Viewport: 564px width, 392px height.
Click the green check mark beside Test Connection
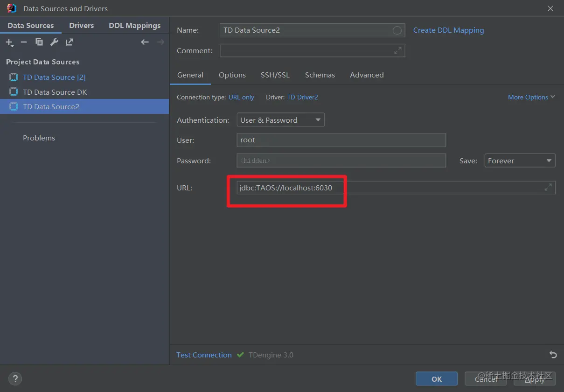pos(240,355)
